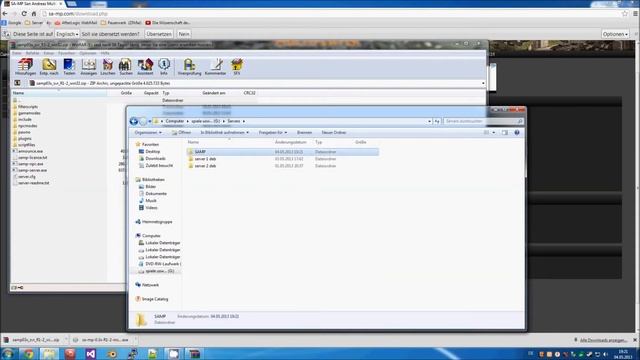
Task: Click the Name column header in WinRAR
Action: click(60, 93)
